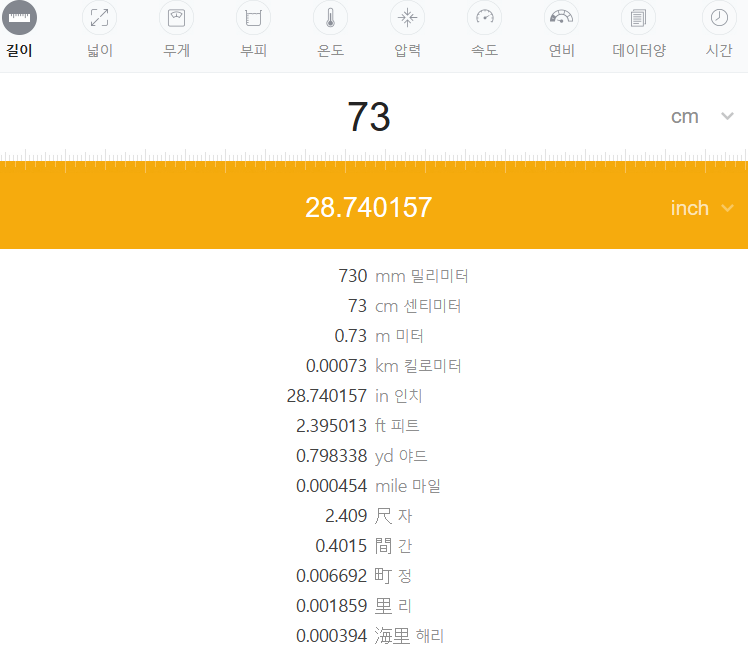Viewport: 748px width, 648px height.
Task: Open the 길이 tab label
Action: pos(20,50)
